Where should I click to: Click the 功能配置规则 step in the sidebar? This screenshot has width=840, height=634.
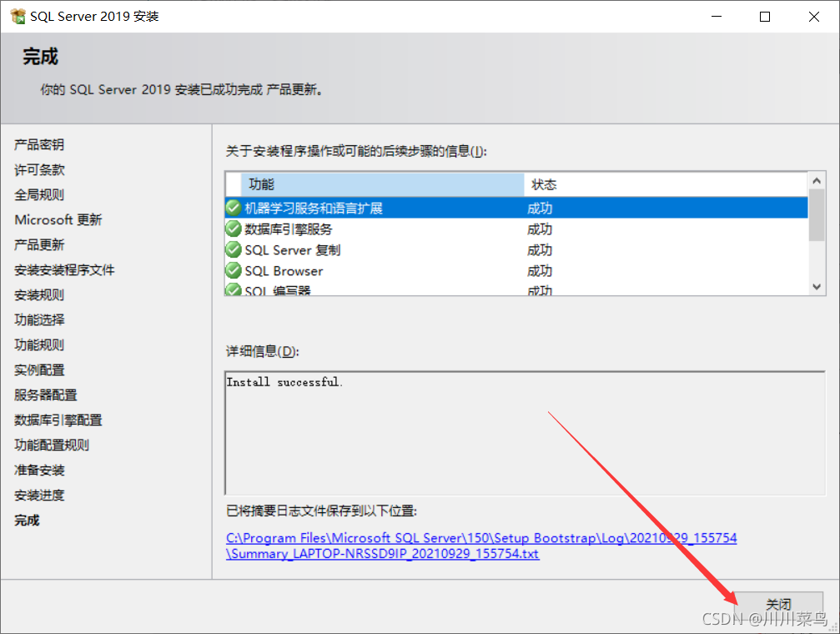(x=52, y=445)
